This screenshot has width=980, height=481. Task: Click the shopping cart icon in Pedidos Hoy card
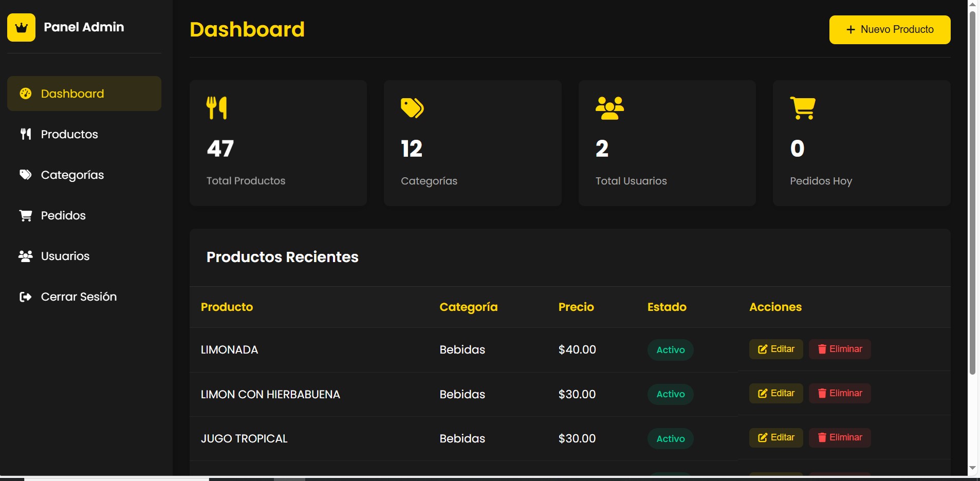tap(803, 108)
